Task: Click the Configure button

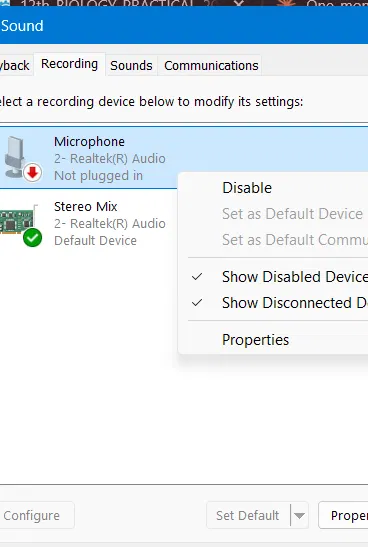Action: (x=36, y=515)
